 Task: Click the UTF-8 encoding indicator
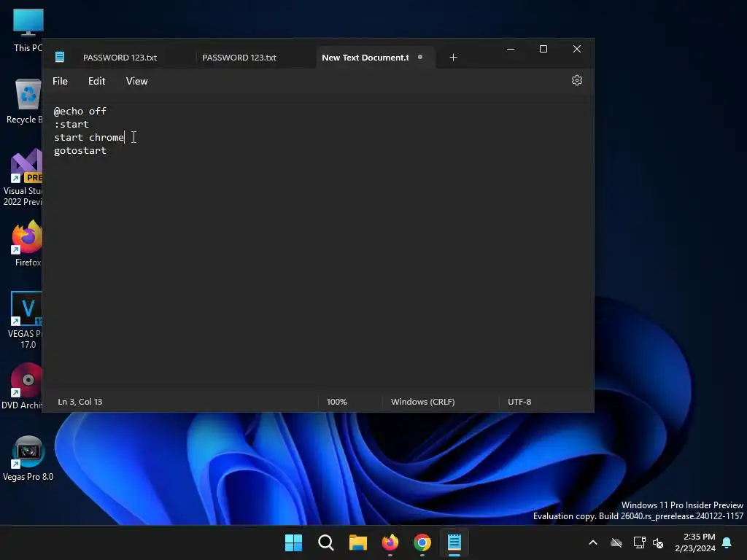(519, 402)
